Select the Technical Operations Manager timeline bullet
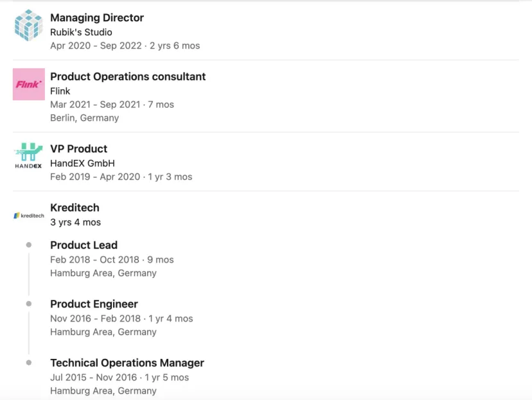 [29, 363]
